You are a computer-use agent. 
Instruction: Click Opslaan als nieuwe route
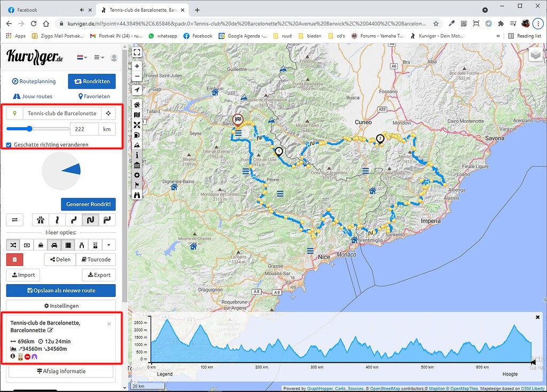tap(60, 289)
